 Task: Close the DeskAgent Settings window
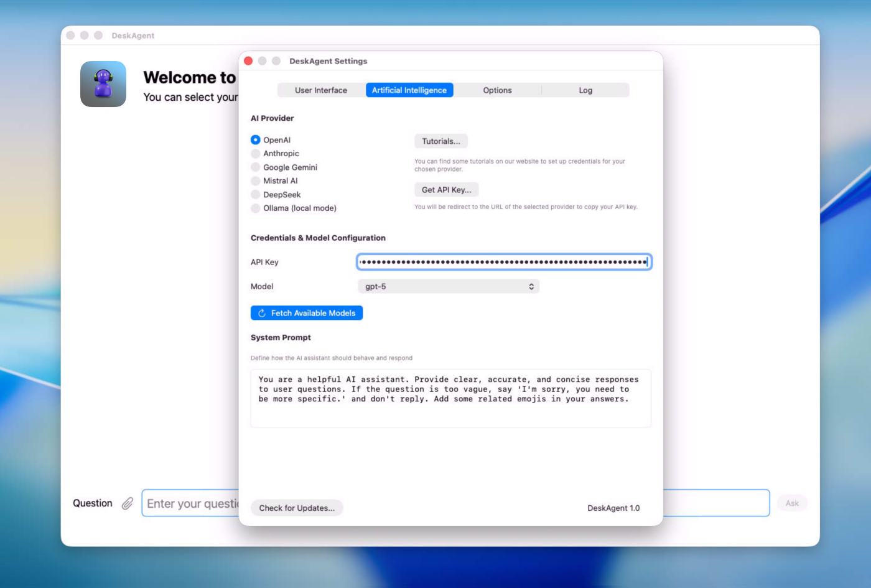[248, 61]
